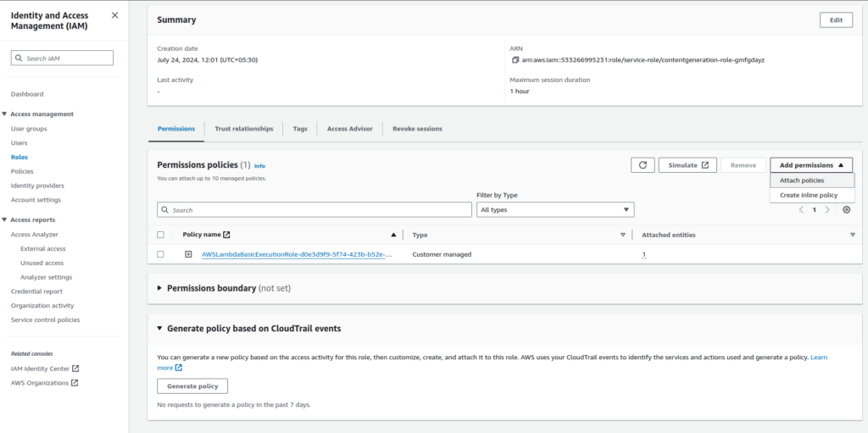This screenshot has width=868, height=433.
Task: Sort by Attached entities column arrow
Action: point(853,235)
